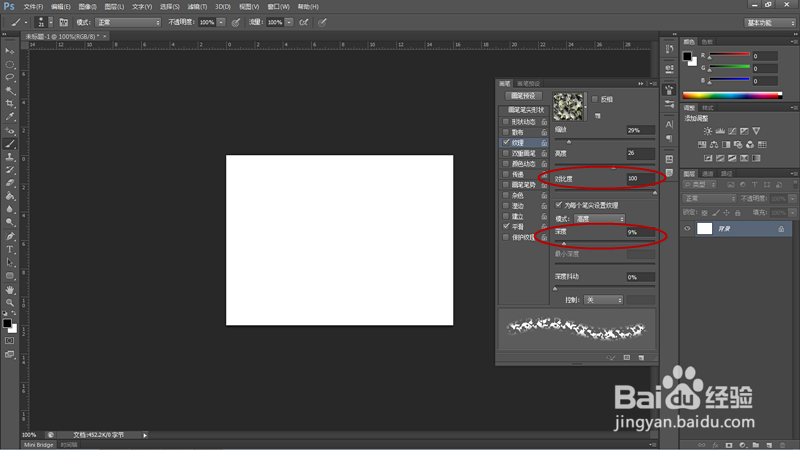Open the opacity 不透明度 dropdown arrow
This screenshot has width=800, height=450.
[221, 22]
